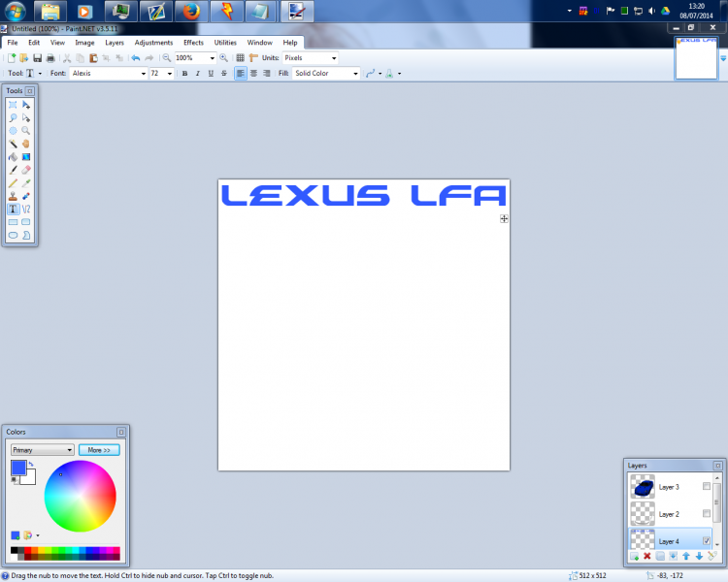728x582 pixels.
Task: Open the File menu
Action: point(13,43)
